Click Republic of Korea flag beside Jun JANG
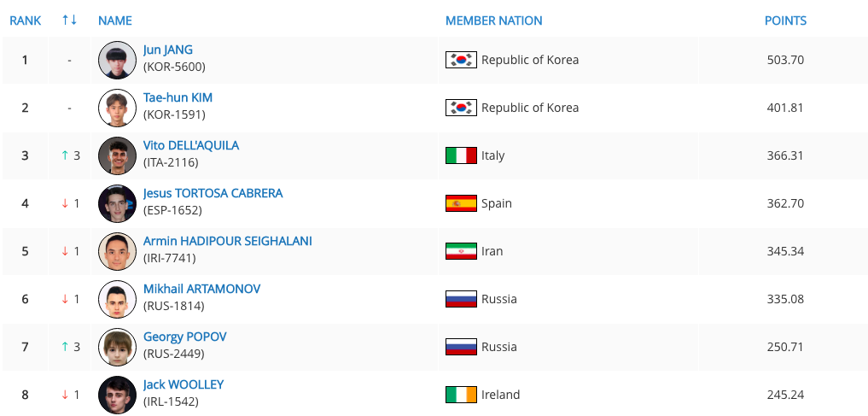Image resolution: width=868 pixels, height=416 pixels. 461,60
